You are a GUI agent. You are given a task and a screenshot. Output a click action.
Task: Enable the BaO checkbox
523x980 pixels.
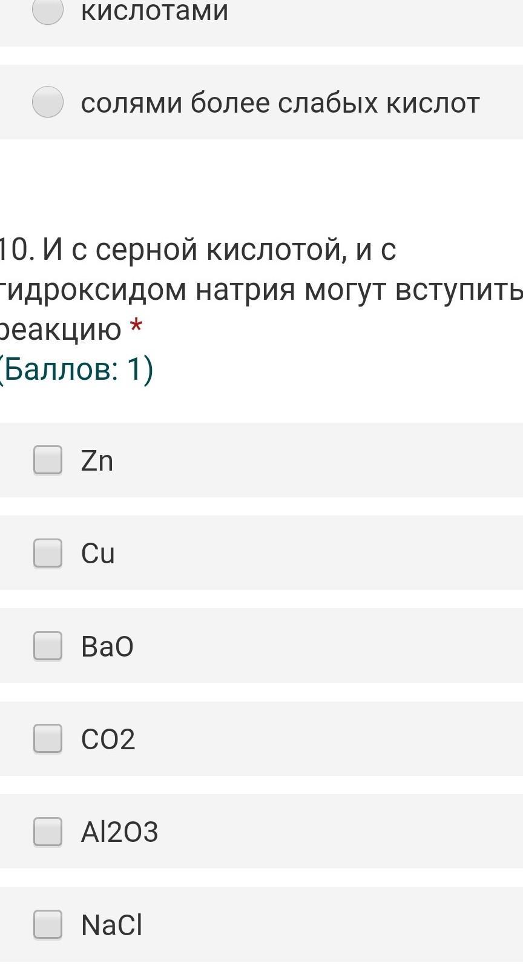[x=48, y=646]
